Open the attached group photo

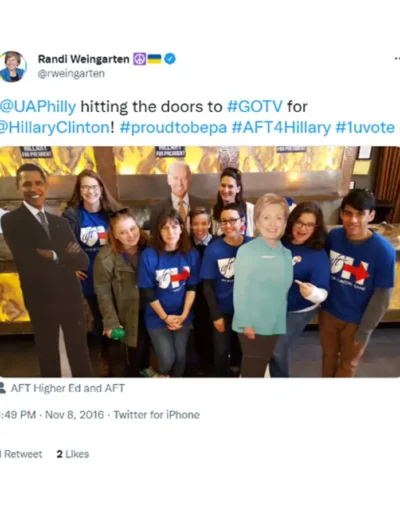click(x=200, y=262)
